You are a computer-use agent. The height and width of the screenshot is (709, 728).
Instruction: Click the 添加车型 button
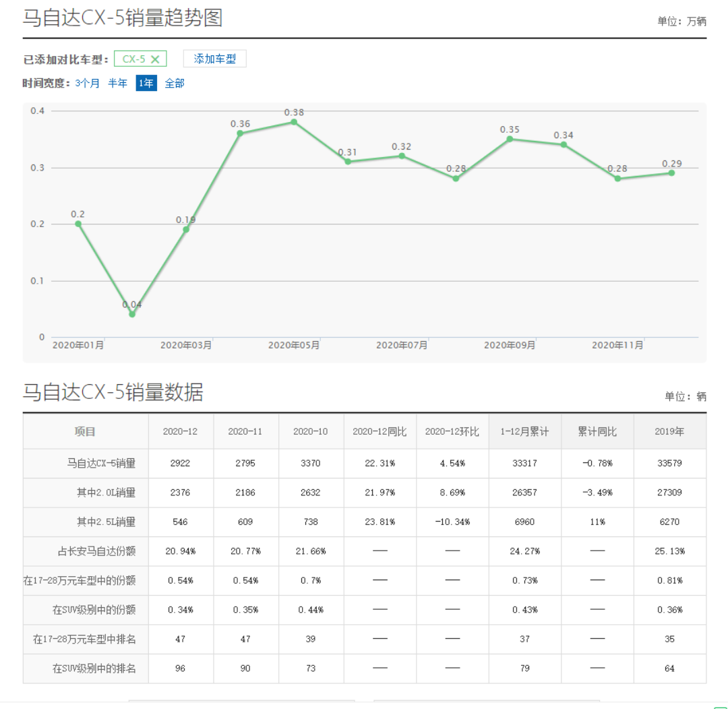[214, 59]
